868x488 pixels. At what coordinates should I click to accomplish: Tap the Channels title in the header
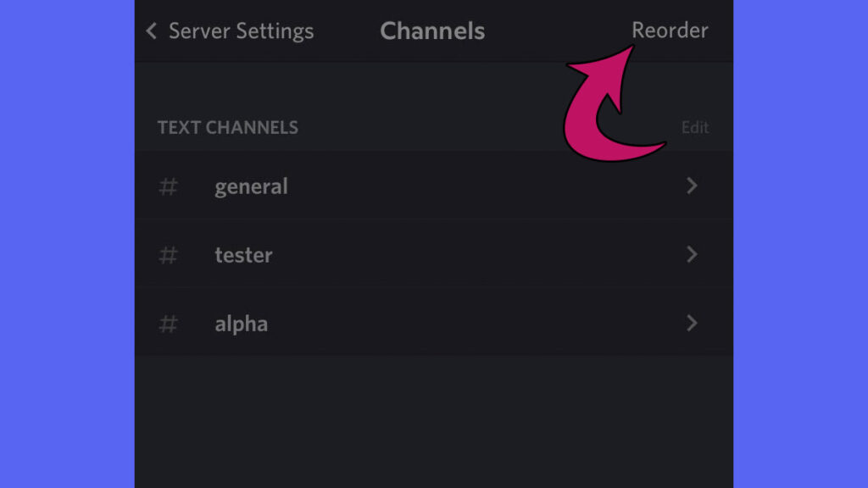click(x=433, y=30)
